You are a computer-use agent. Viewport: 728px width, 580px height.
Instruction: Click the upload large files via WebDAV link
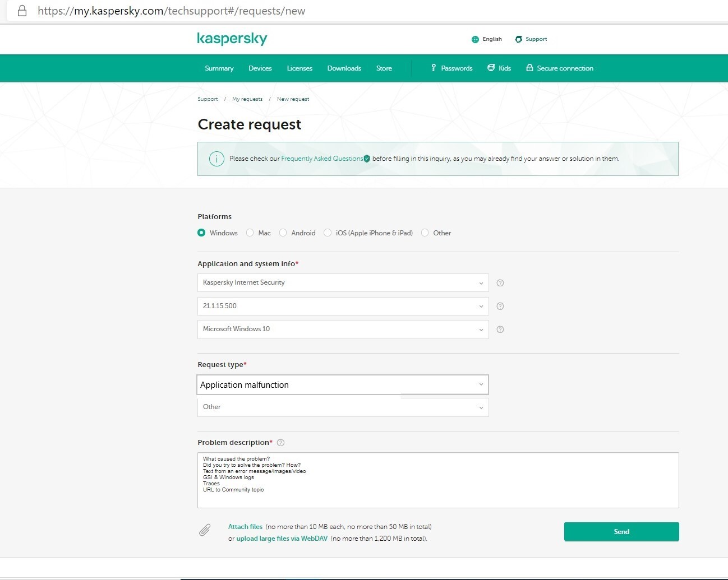pyautogui.click(x=282, y=539)
